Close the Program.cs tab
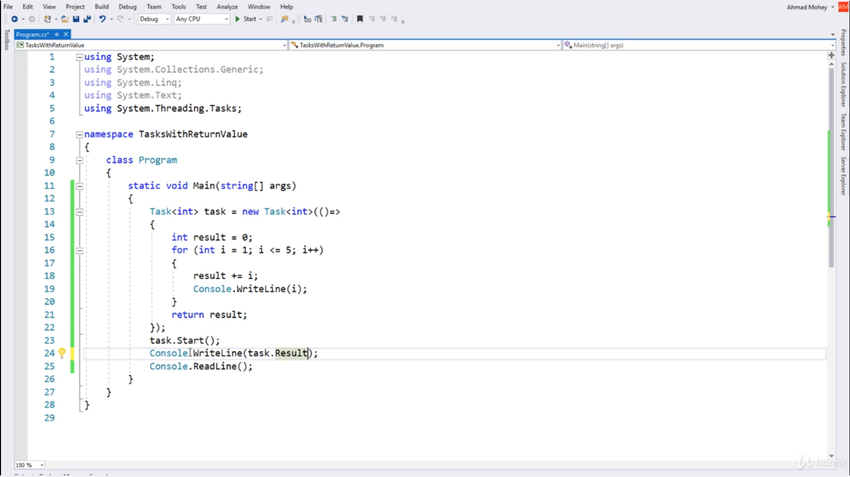The width and height of the screenshot is (850, 477). point(66,34)
